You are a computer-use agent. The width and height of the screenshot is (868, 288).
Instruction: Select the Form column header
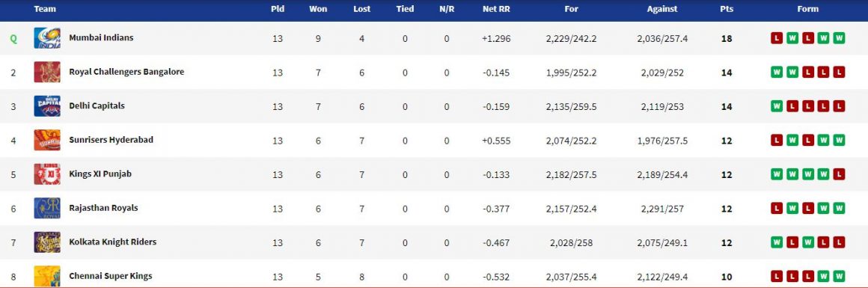807,9
